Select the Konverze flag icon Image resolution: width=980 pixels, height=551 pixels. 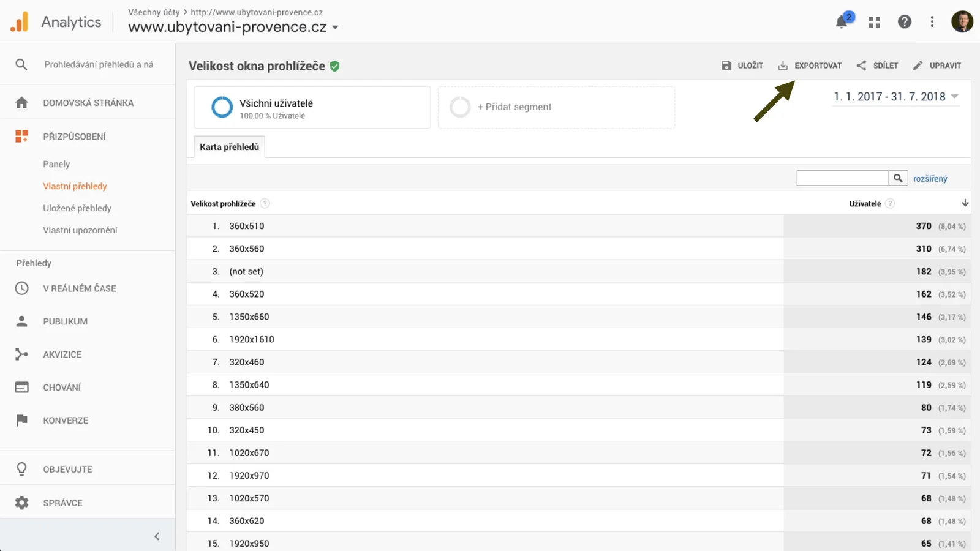pyautogui.click(x=22, y=420)
